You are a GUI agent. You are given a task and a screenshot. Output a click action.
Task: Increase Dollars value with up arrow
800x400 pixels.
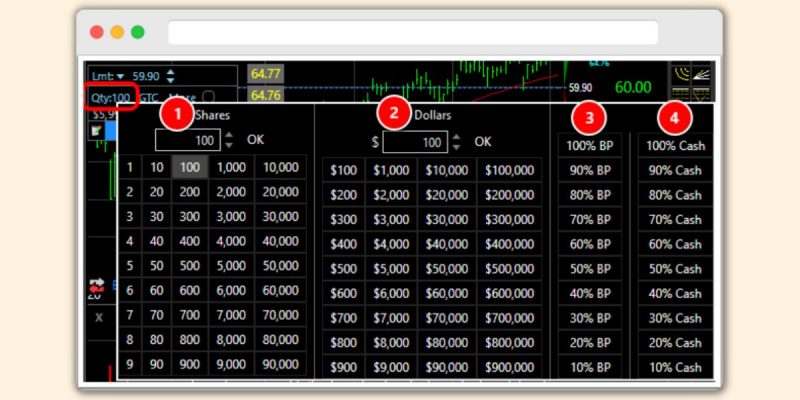(x=456, y=137)
